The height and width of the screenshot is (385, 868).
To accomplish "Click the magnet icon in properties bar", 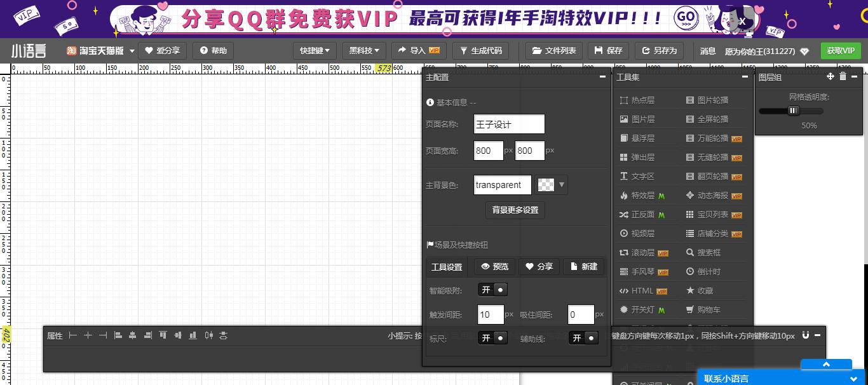I will [x=806, y=335].
